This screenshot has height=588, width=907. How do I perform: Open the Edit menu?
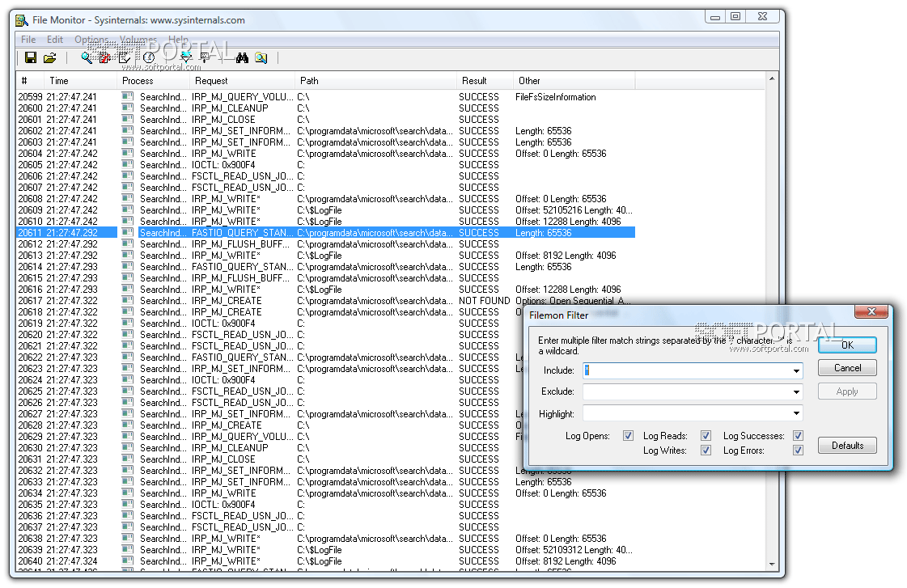(x=55, y=40)
